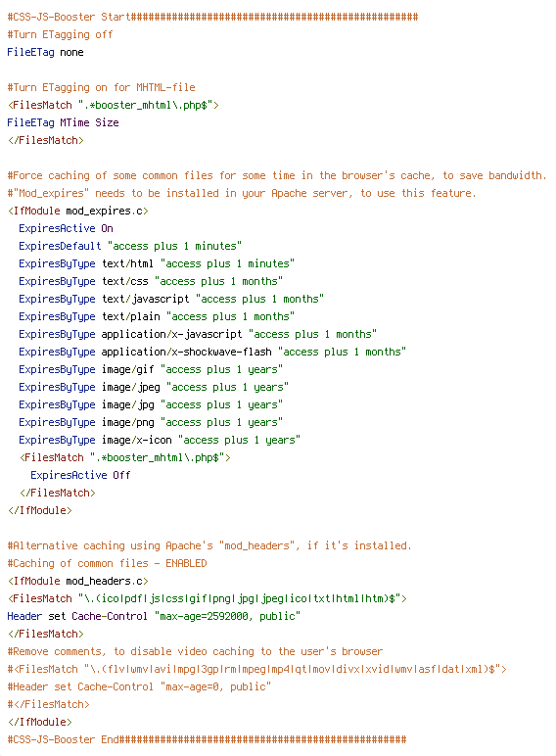Click the '<IfModule mod_headers.c>' opening tag
The image size is (556, 756).
[78, 581]
